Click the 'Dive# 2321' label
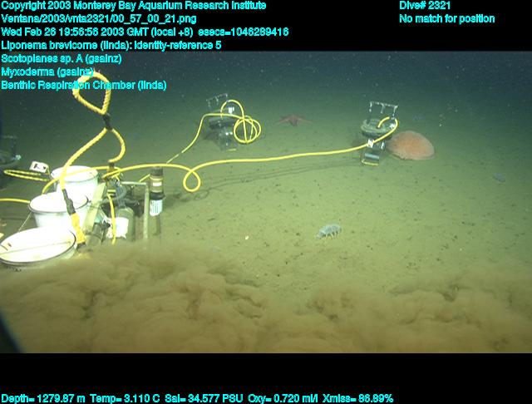The image size is (532, 404). tap(425, 6)
